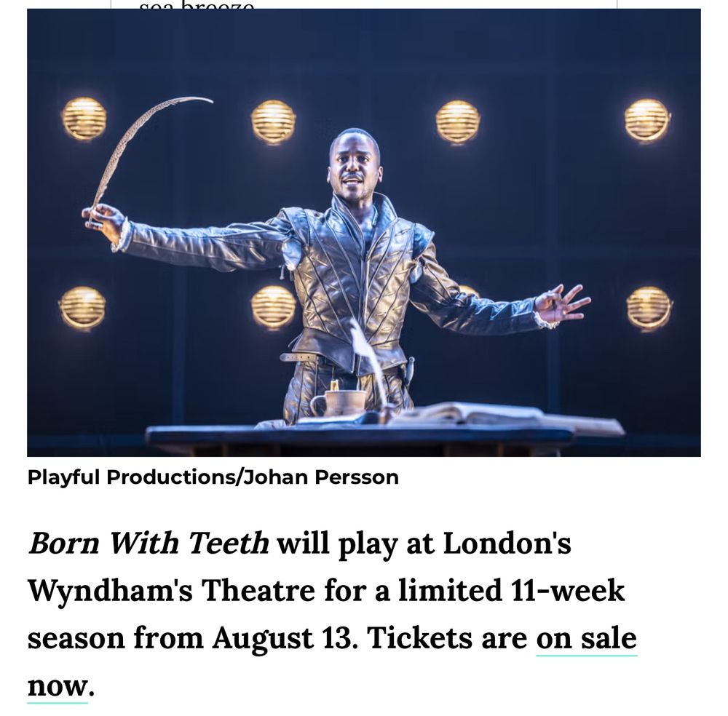Click the top-right glowing wall lamp

[646, 120]
